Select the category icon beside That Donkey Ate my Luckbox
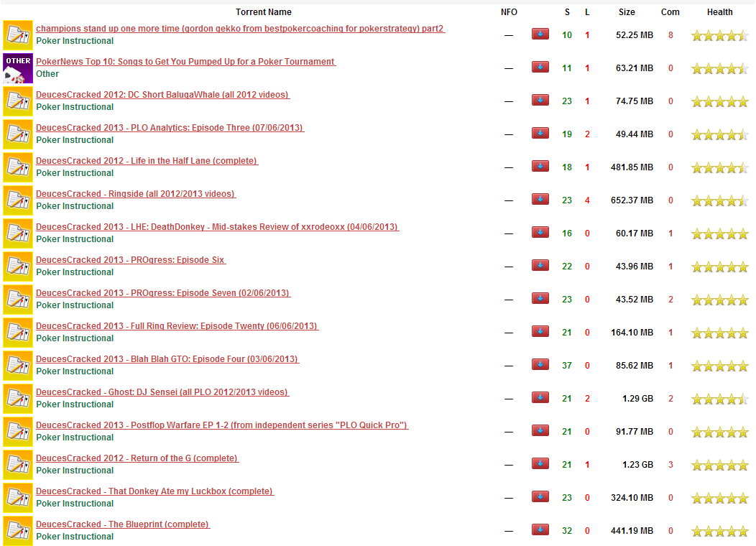Viewport: 756px width, 546px height. click(x=18, y=498)
